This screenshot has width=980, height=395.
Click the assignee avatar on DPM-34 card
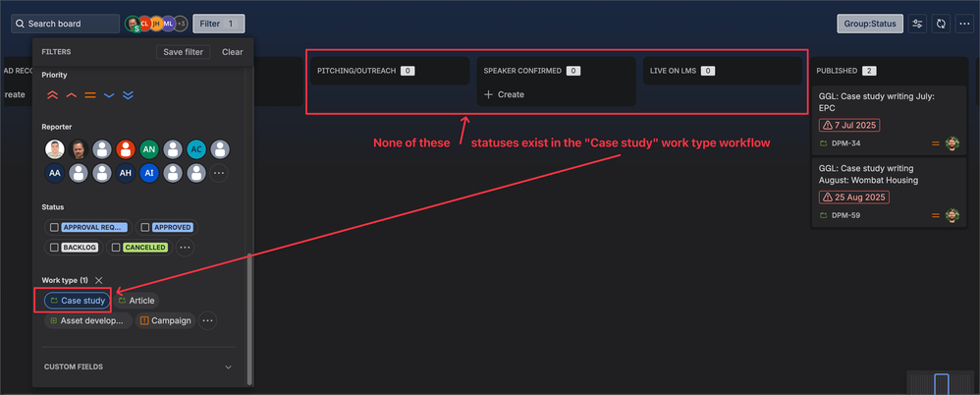click(x=952, y=143)
